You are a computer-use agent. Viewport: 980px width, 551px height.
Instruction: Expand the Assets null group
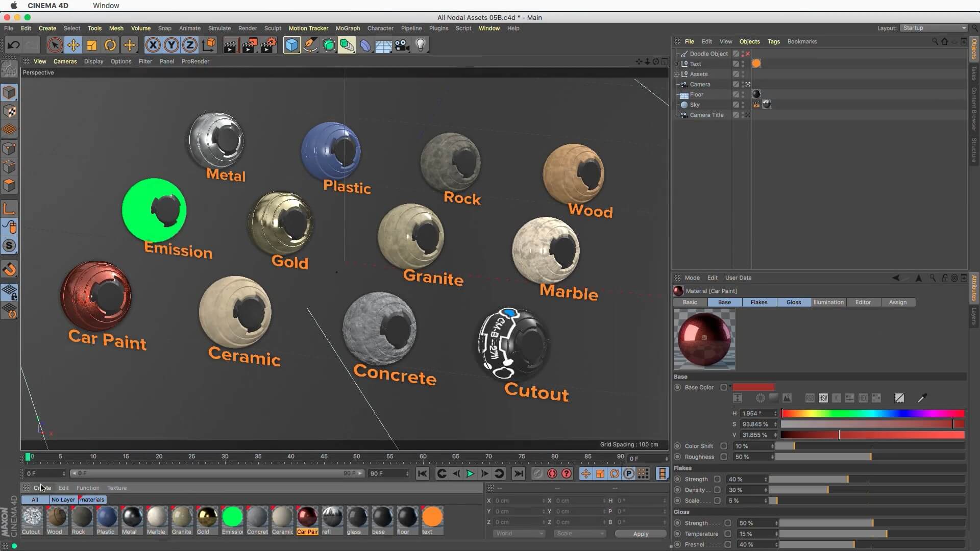pyautogui.click(x=676, y=74)
